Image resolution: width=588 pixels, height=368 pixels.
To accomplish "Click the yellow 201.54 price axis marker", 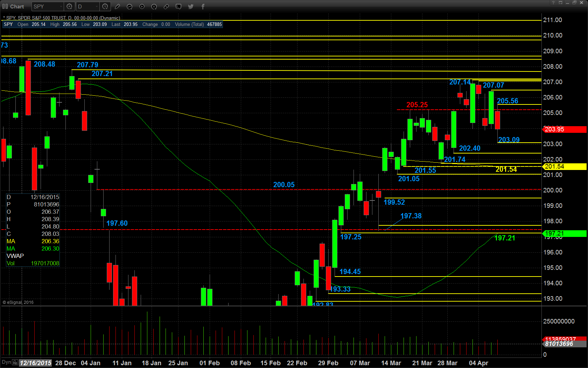I will click(x=565, y=166).
